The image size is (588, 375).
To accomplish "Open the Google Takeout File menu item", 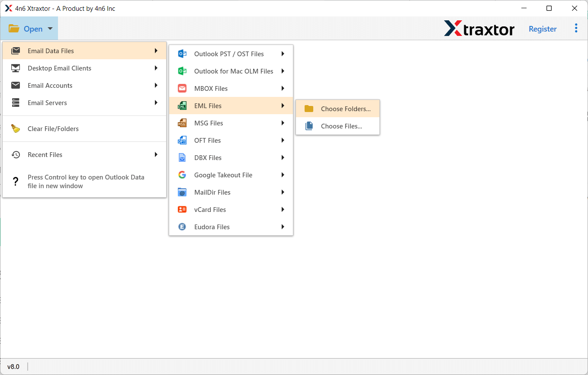I will point(231,175).
